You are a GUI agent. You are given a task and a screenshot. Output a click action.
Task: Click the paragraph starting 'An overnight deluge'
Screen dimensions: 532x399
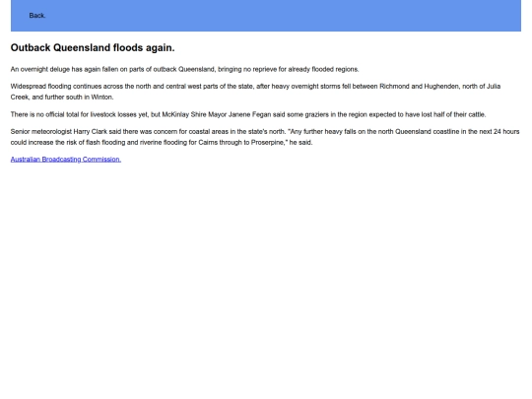184,69
